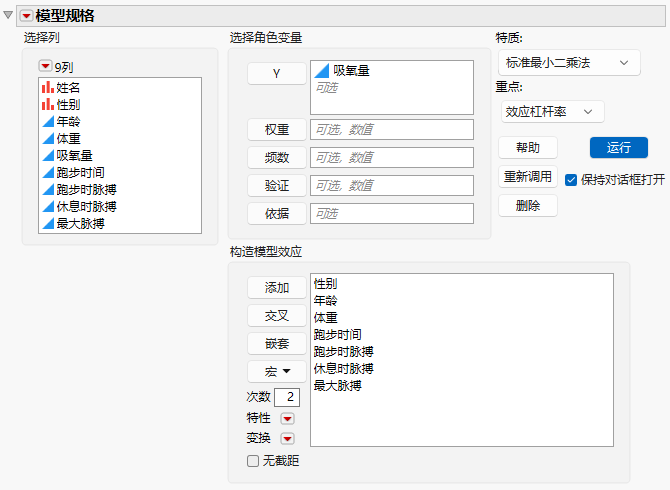
Task: Select 体重 effect in model effects list
Action: [x=326, y=318]
